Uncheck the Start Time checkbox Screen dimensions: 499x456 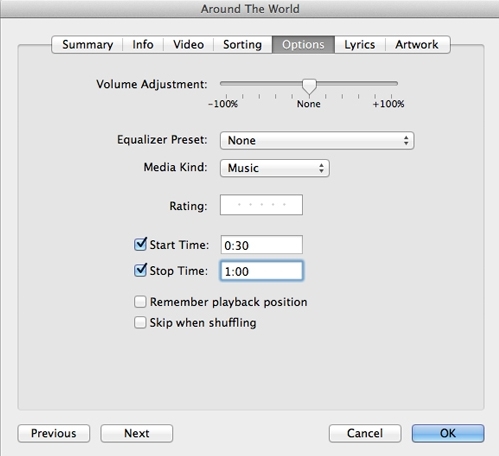(140, 244)
